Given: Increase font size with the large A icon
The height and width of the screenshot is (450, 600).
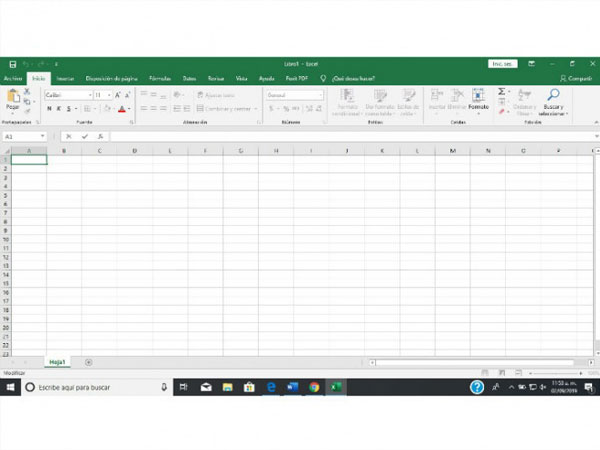Looking at the screenshot, I should tap(118, 95).
